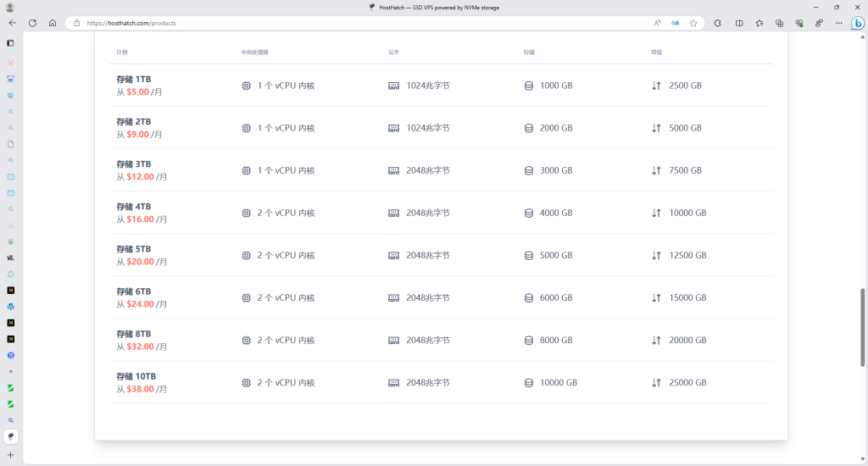Open the split screen icon in toolbar
Image resolution: width=868 pixels, height=466 pixels.
[x=739, y=23]
